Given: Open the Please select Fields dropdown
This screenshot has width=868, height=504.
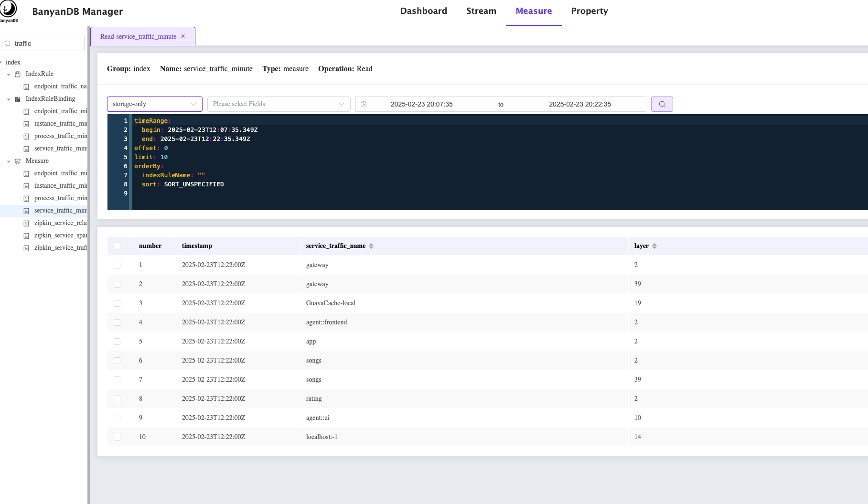Looking at the screenshot, I should [x=279, y=104].
